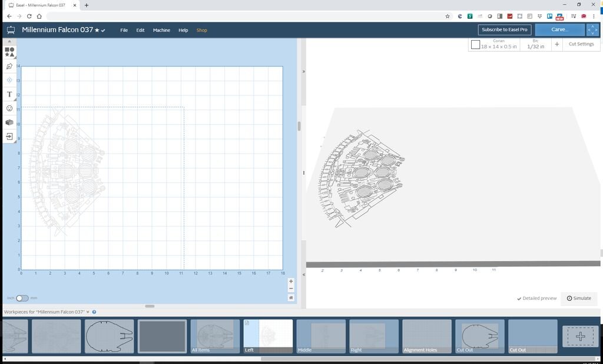
Task: Expand the Workpieces dropdown arrow
Action: (x=88, y=312)
